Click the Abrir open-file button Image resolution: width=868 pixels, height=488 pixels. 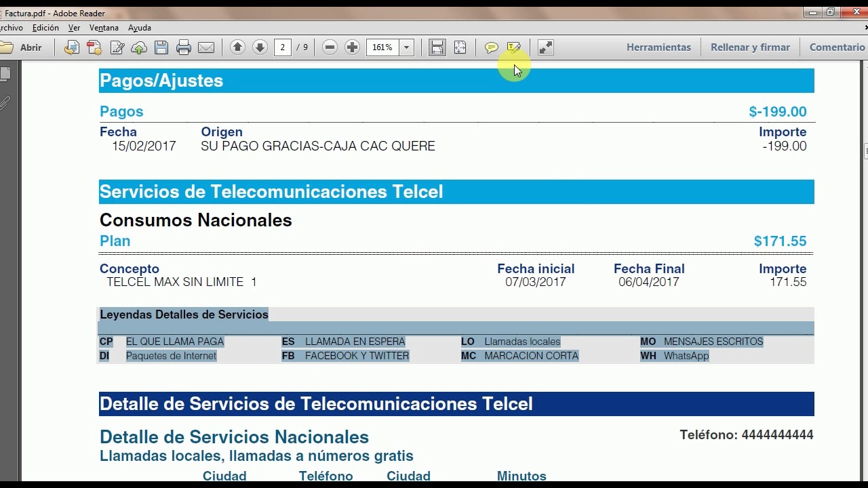(22, 47)
